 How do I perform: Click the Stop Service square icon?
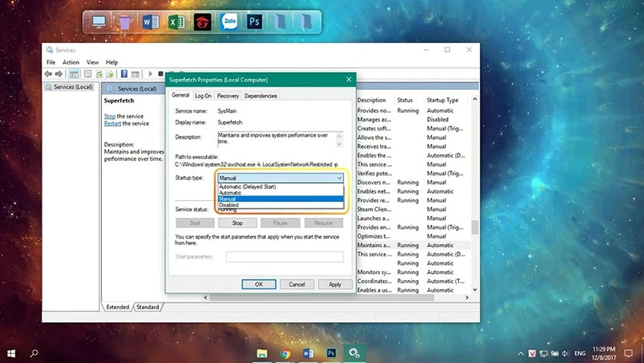click(160, 74)
